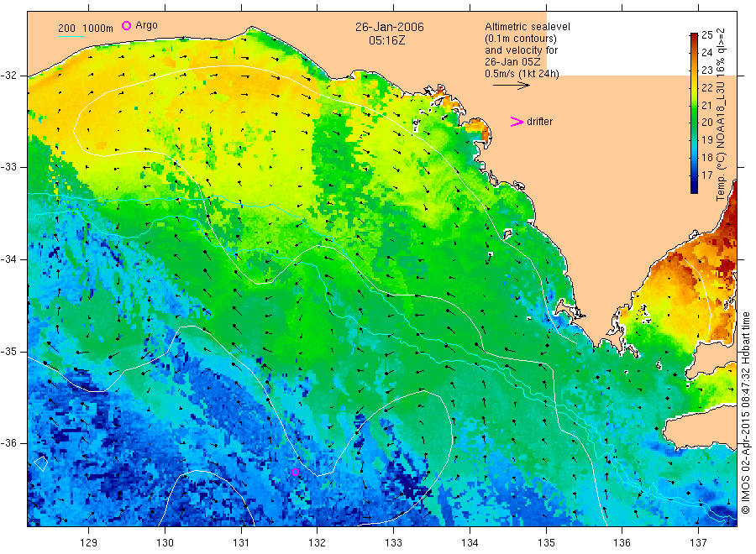756x554 pixels.
Task: Click the '(0.1m contours)' text
Action: (521, 39)
